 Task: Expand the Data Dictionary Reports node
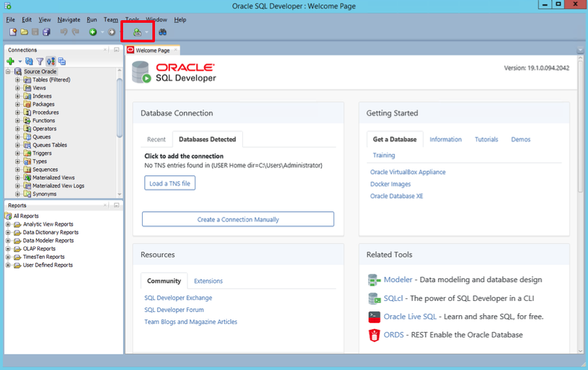click(x=8, y=233)
